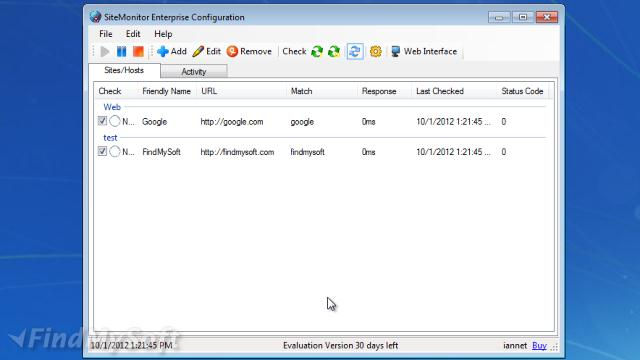This screenshot has width=640, height=360.
Task: Click the first green refresh icon after Check
Action: pyautogui.click(x=317, y=51)
